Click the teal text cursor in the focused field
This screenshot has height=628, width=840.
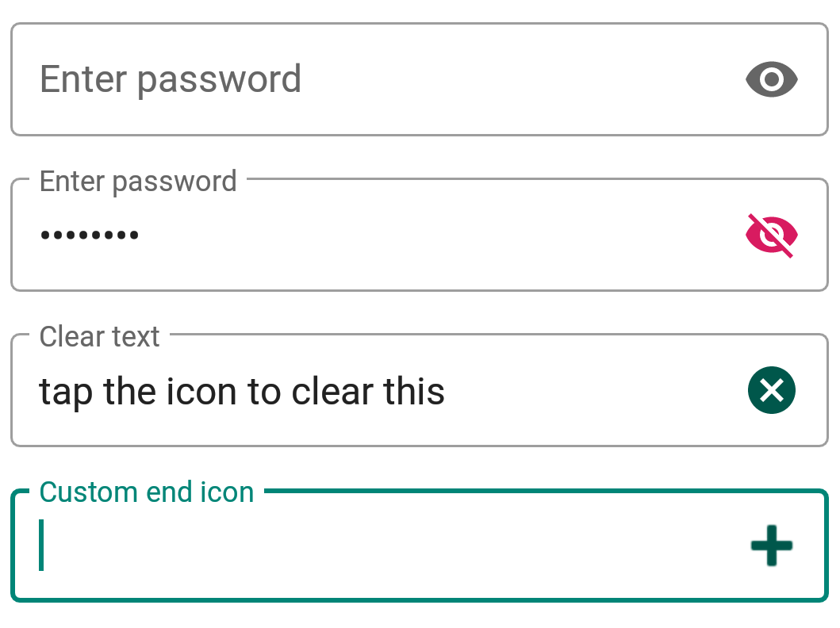41,545
